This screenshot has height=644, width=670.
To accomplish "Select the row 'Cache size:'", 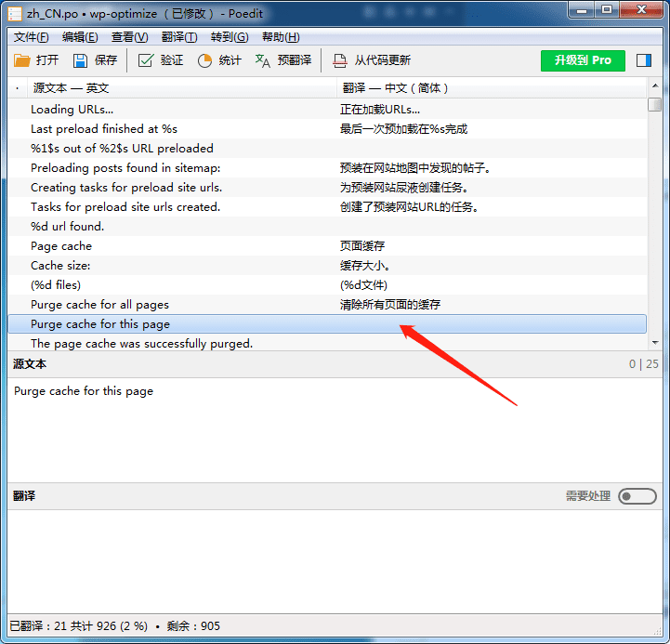I will tap(327, 266).
